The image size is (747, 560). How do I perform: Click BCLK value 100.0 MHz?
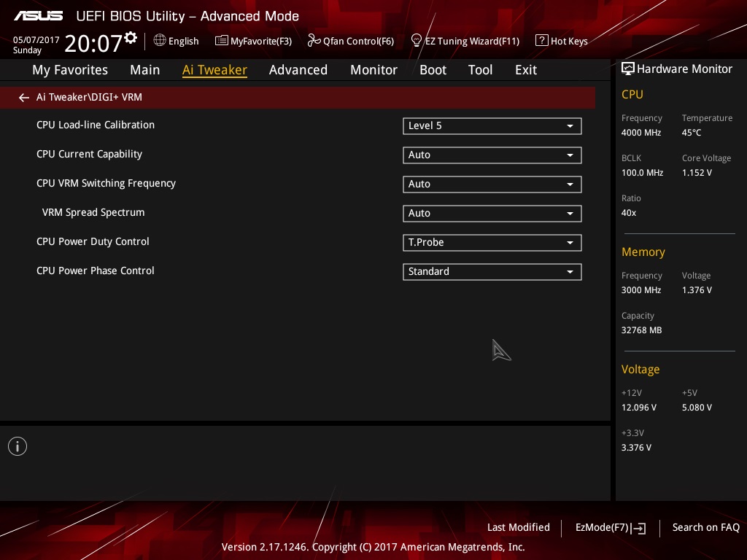[x=642, y=173]
